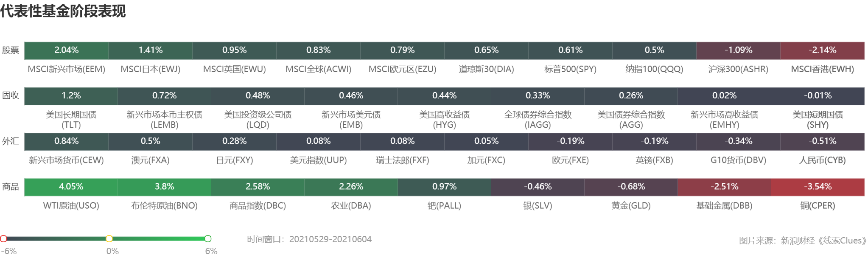This screenshot has height=266, width=868.
Task: Select the 商品 row label
Action: point(11,187)
